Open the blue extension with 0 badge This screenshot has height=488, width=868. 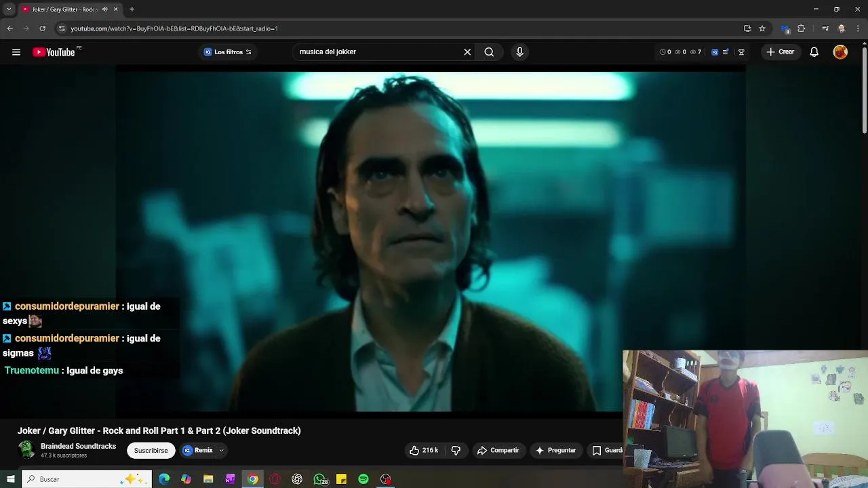785,28
